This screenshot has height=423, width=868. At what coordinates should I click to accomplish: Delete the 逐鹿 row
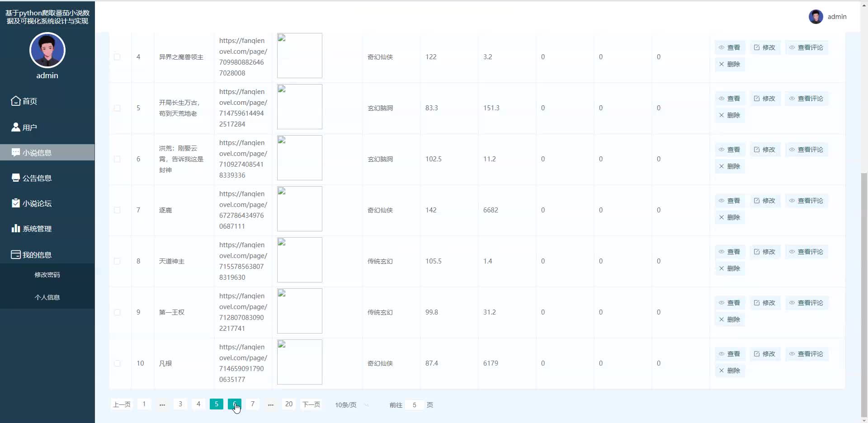pos(730,217)
